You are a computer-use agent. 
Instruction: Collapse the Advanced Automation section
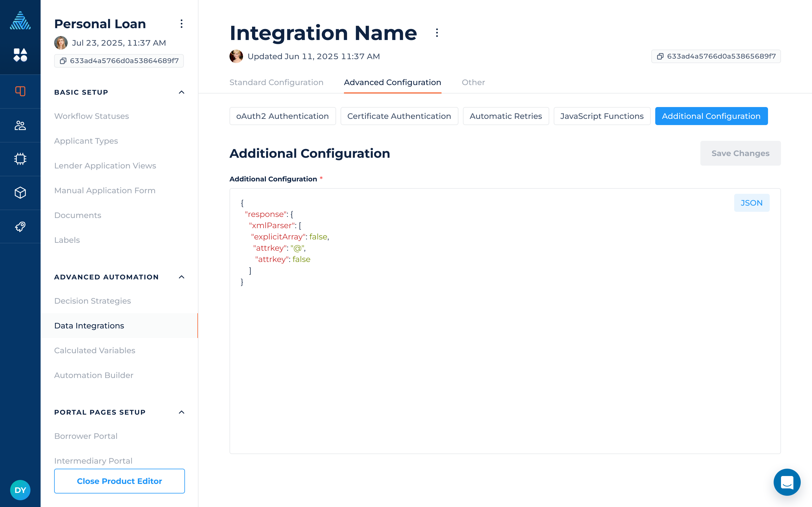coord(182,277)
